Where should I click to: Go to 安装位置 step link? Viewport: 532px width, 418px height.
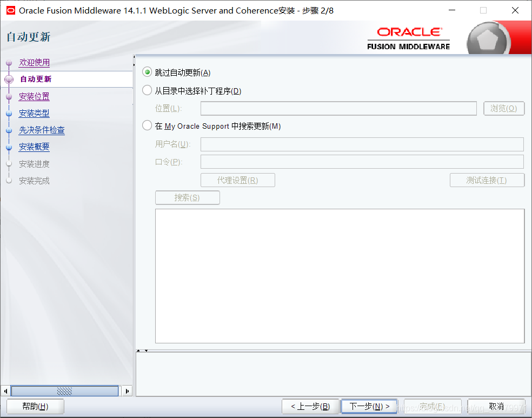pos(34,96)
